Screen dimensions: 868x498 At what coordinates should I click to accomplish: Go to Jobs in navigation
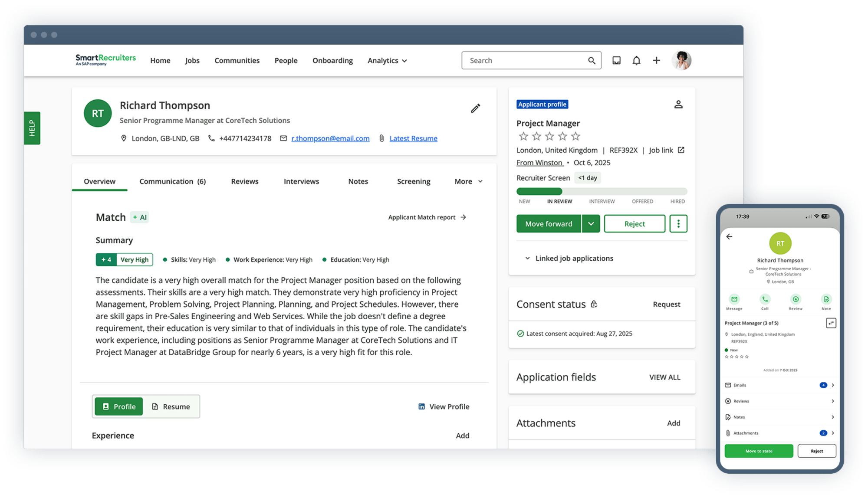192,60
